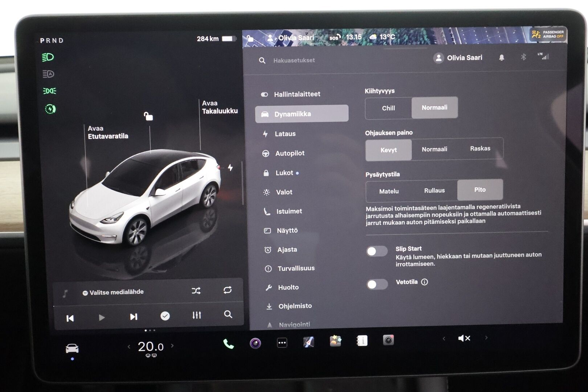Toggle mute with the speaker icon
Screen dimensions: 588x392
pyautogui.click(x=464, y=338)
